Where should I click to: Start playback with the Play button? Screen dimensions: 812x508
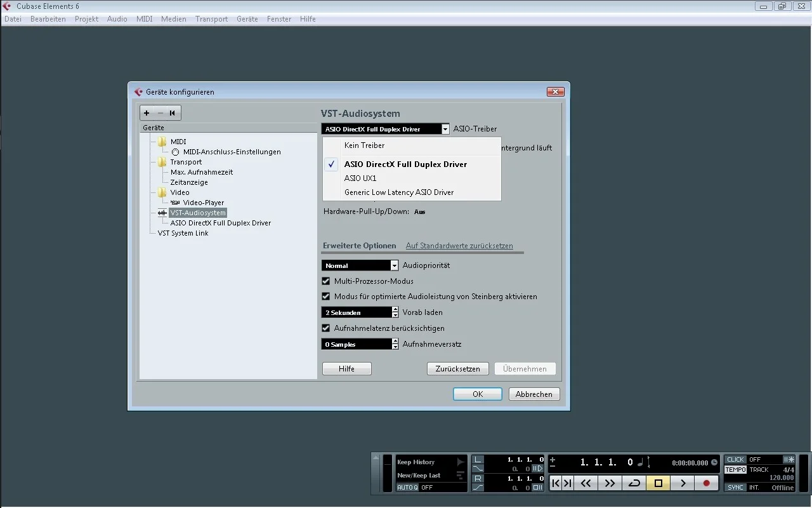(x=683, y=483)
